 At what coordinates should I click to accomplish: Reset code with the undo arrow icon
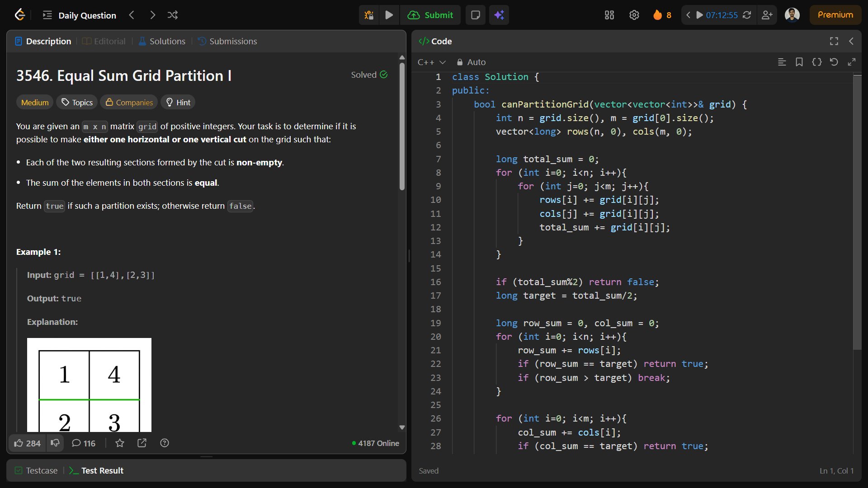[834, 62]
